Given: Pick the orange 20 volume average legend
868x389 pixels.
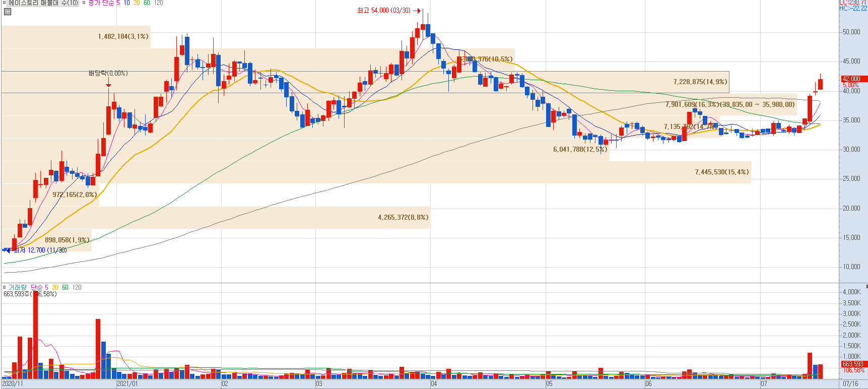Looking at the screenshot, I should tap(55, 287).
